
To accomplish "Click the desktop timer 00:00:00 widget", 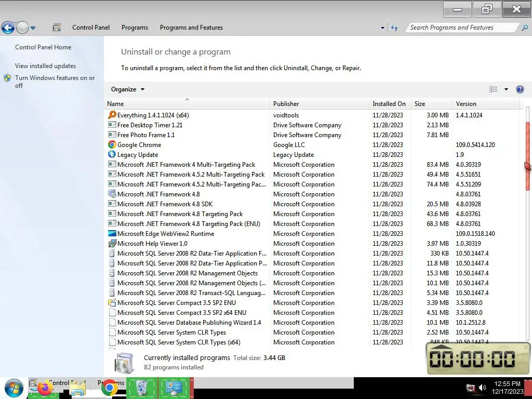I will (x=478, y=358).
